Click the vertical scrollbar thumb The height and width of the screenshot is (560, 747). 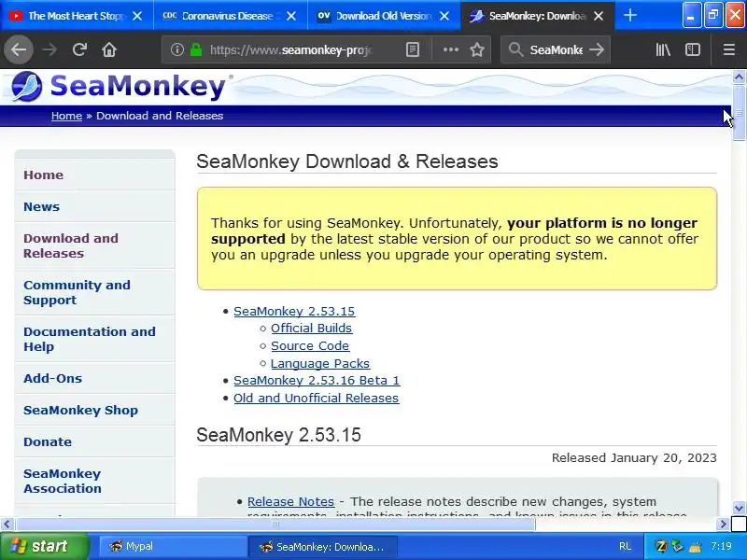[739, 112]
